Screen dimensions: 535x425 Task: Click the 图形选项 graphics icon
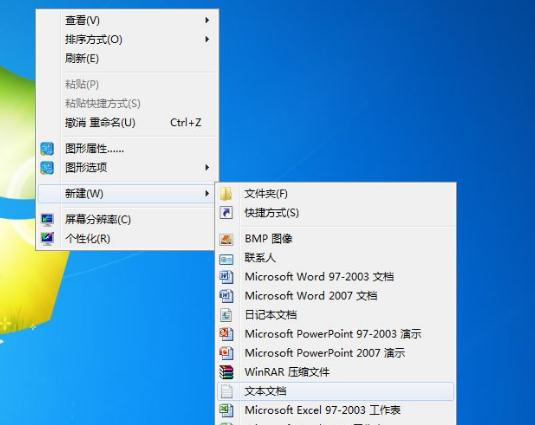click(47, 168)
